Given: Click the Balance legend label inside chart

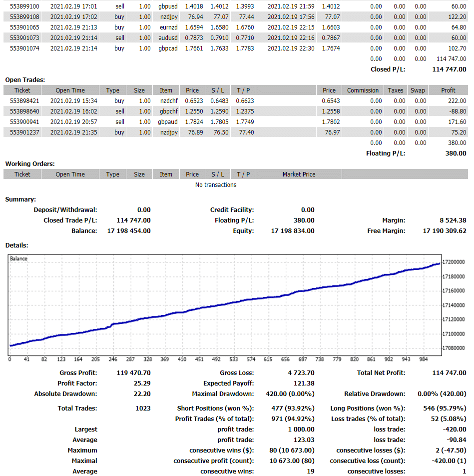Looking at the screenshot, I should pos(19,259).
